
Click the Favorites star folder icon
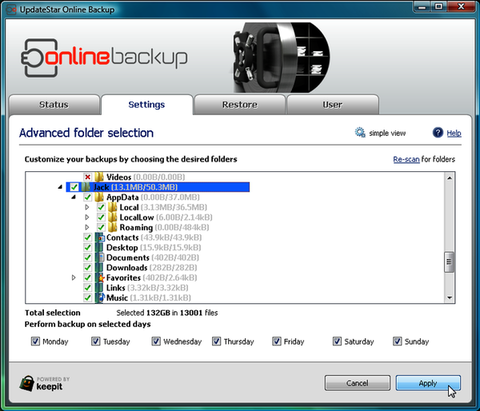pyautogui.click(x=100, y=278)
